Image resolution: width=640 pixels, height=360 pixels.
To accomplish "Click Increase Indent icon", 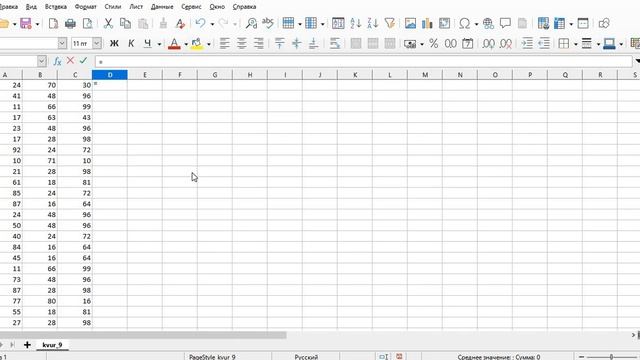I will click(x=527, y=43).
